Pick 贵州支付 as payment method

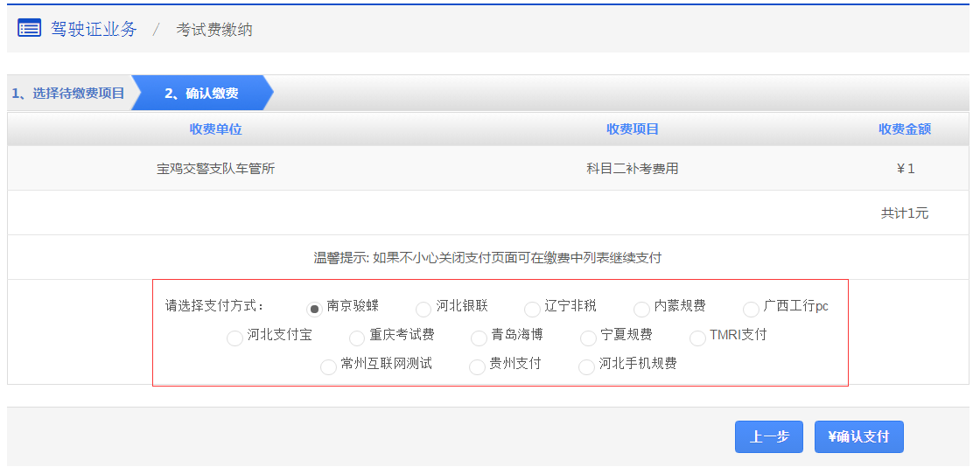477,366
